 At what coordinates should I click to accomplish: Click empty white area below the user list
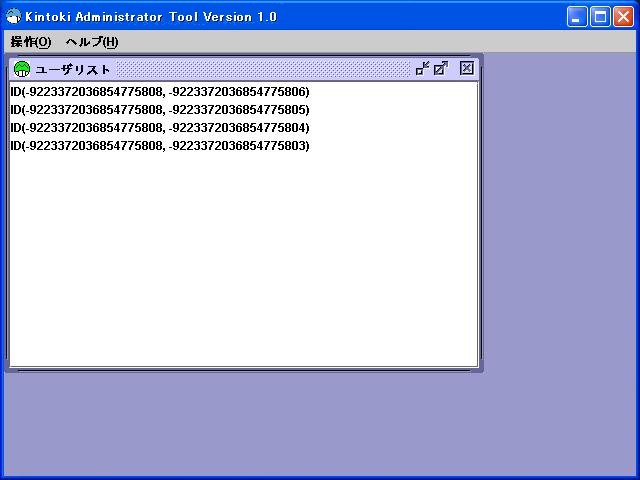pyautogui.click(x=240, y=260)
